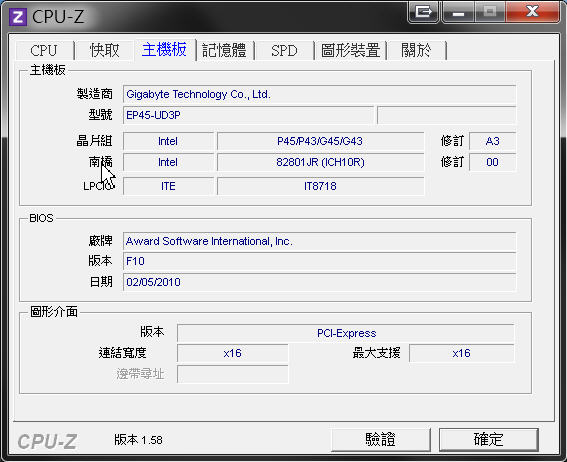This screenshot has height=462, width=567.
Task: Click the CPU-Z purple Z title bar icon
Action: coord(18,17)
